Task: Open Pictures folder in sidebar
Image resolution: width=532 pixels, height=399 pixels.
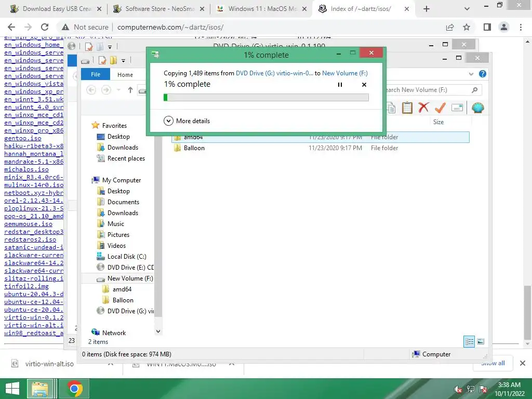Action: click(x=118, y=234)
